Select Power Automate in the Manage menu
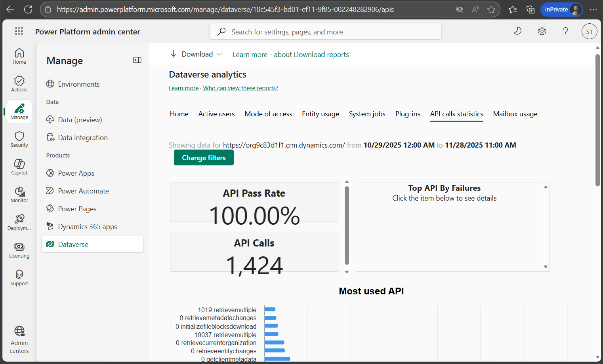Viewport: 603px width, 364px height. 83,191
